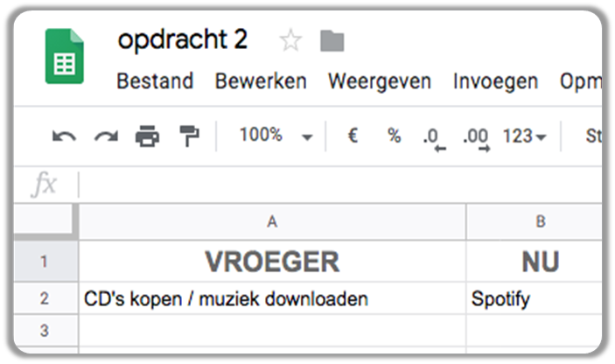
Task: Open the Weergeven menu
Action: (x=379, y=82)
